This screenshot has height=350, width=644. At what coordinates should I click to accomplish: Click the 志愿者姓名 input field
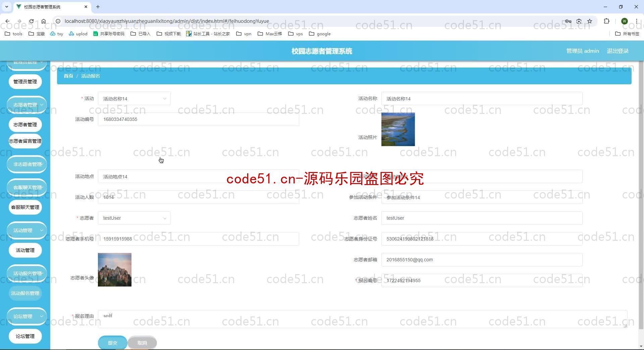tap(482, 218)
